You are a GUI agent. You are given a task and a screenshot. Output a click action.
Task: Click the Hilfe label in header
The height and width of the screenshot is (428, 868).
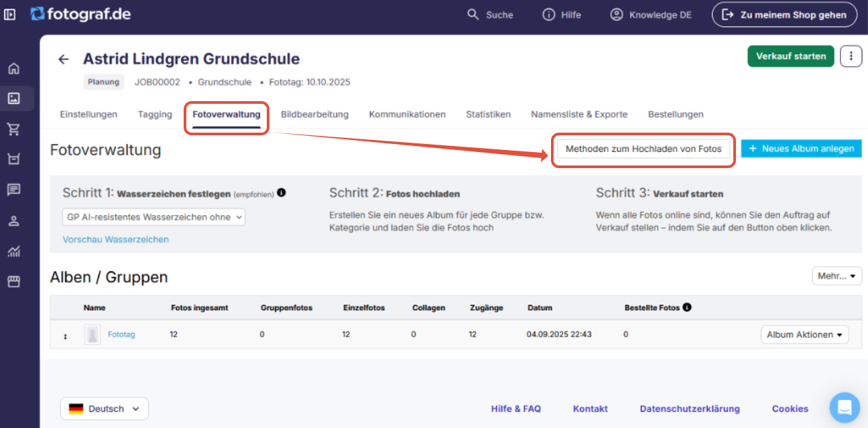tap(571, 15)
